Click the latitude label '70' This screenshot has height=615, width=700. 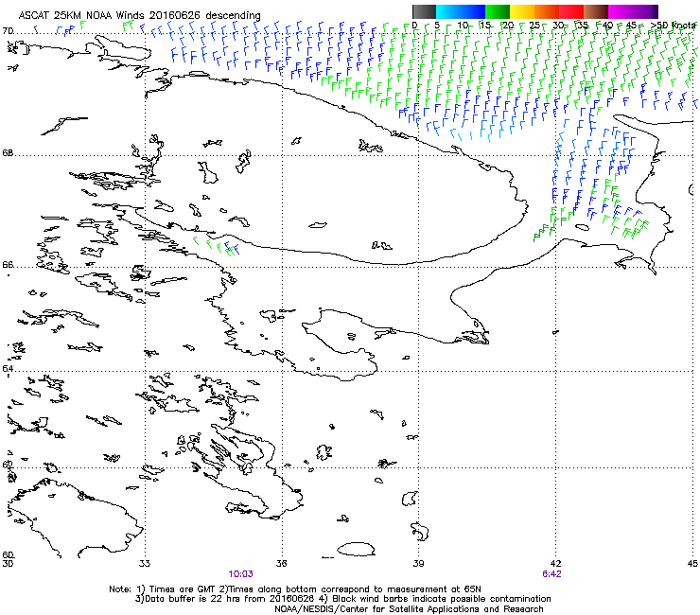coord(8,31)
